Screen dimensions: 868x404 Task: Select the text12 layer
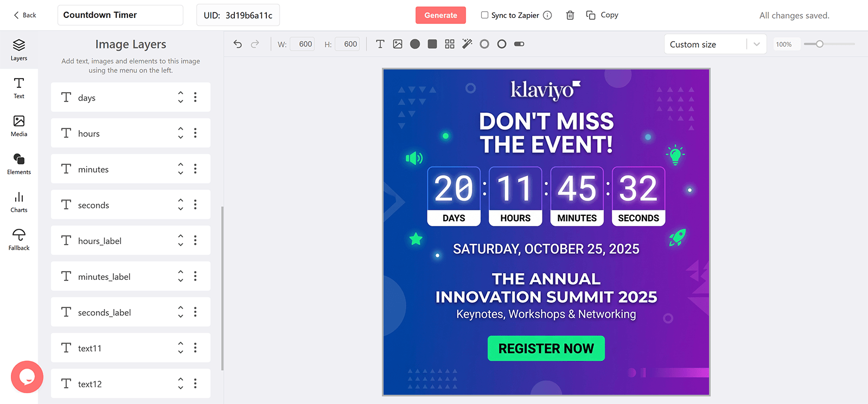[x=131, y=383]
